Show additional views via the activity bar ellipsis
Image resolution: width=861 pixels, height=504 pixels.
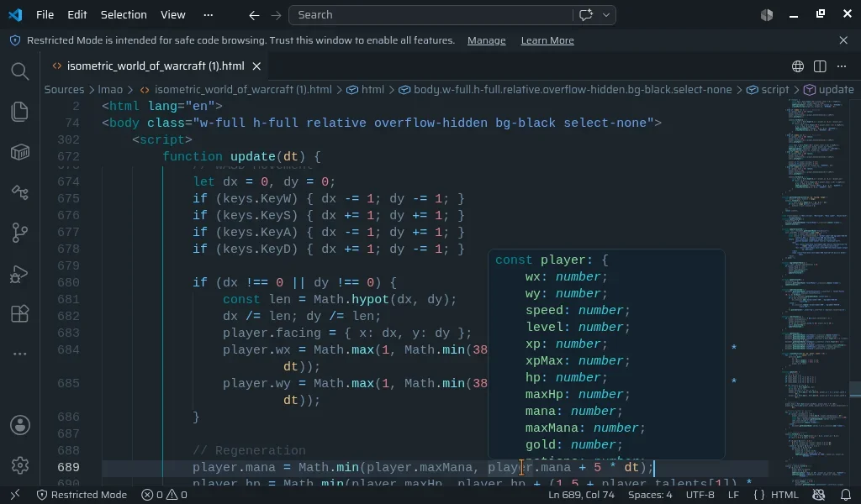click(20, 354)
